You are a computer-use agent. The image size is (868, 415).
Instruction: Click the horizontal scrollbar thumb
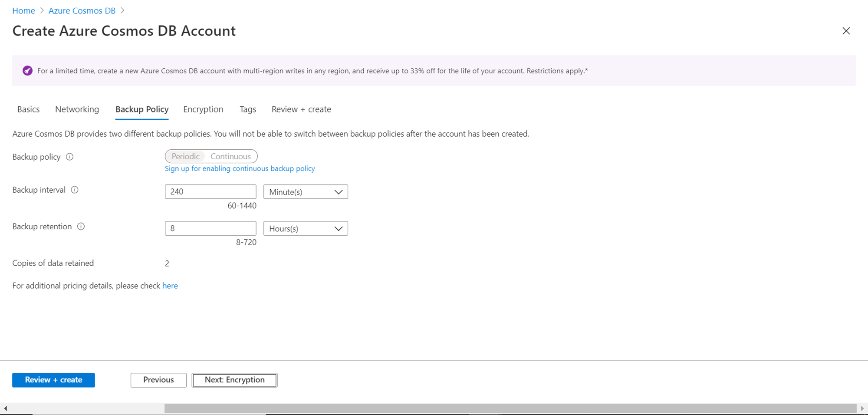pyautogui.click(x=510, y=408)
